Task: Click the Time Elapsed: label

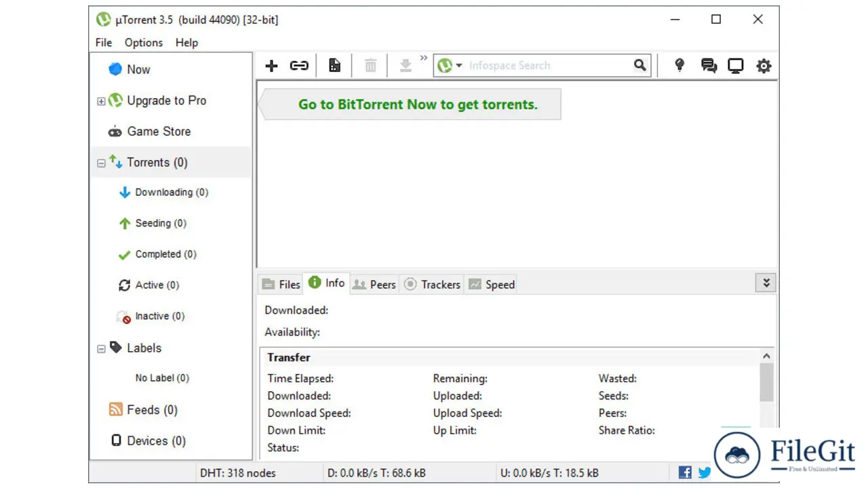Action: click(300, 379)
